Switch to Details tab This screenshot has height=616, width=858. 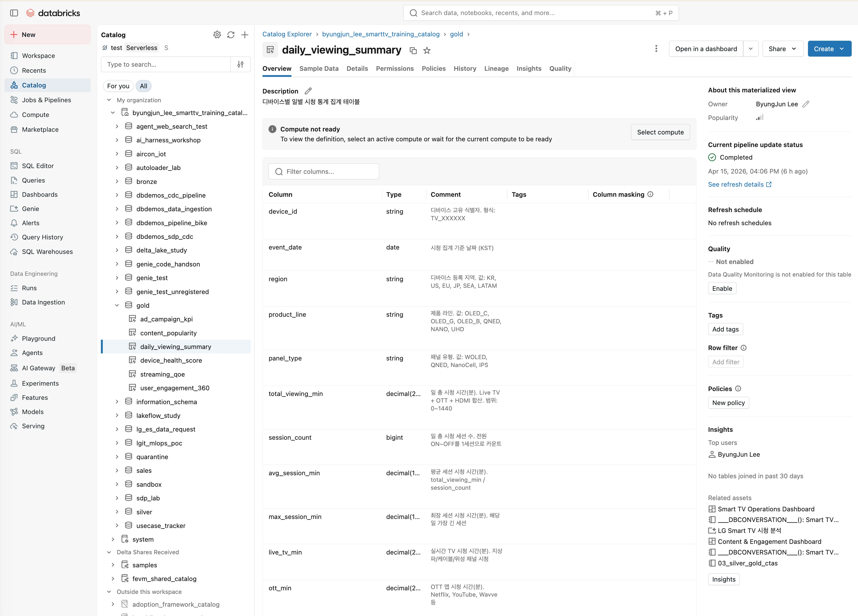click(x=357, y=68)
